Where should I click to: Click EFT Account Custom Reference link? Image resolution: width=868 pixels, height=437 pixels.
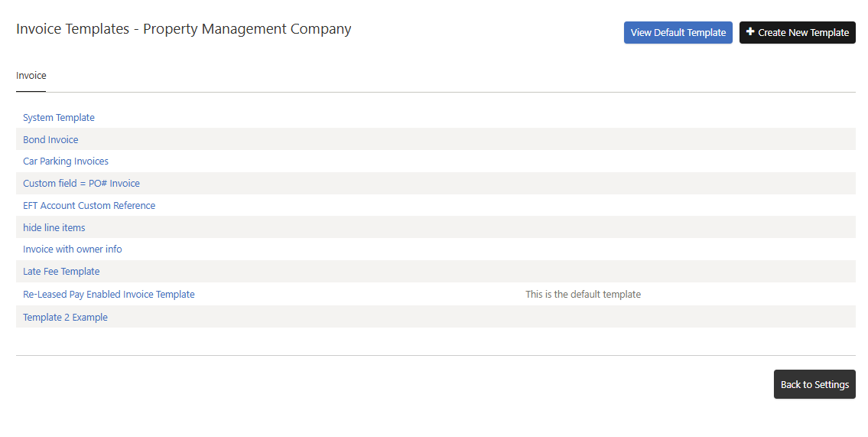click(x=89, y=206)
